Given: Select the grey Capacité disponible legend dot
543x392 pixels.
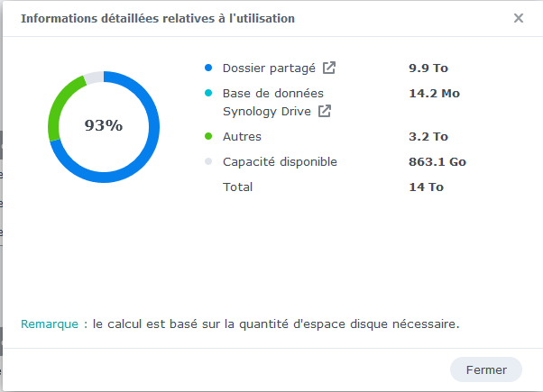Looking at the screenshot, I should pos(208,161).
